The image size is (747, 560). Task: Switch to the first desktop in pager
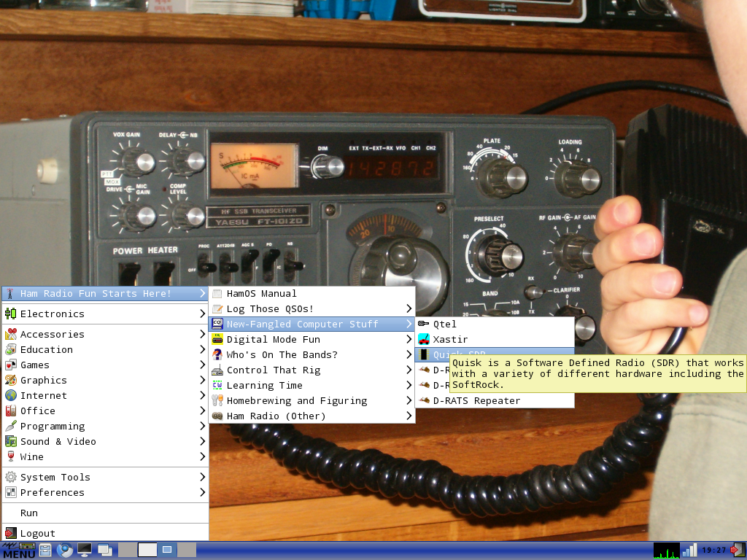127,550
